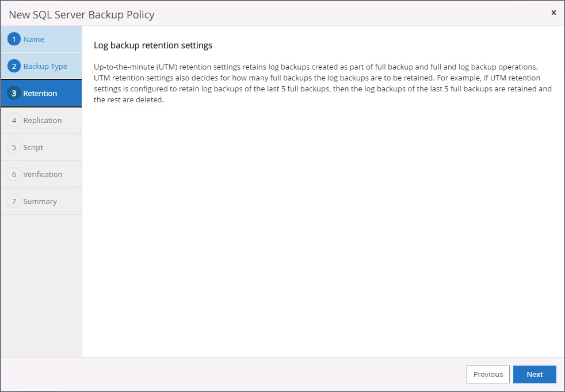Click the Log backup retention settings heading
This screenshot has height=392, width=565.
click(153, 45)
